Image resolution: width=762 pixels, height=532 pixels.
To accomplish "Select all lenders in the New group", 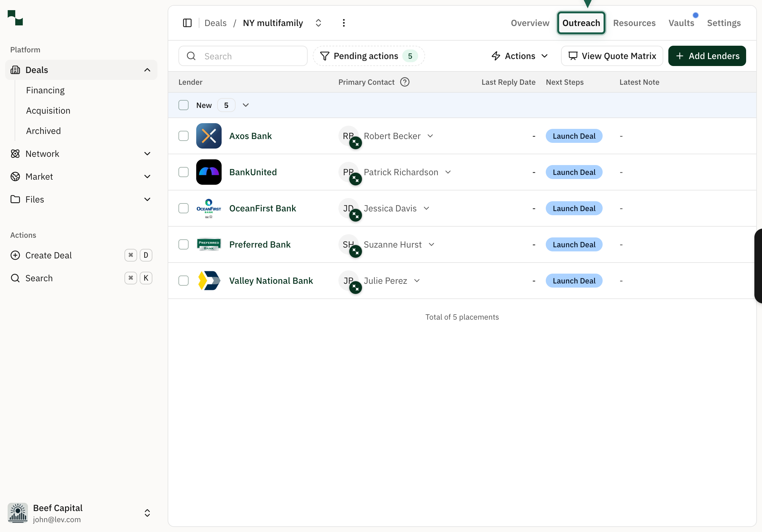I will [184, 105].
